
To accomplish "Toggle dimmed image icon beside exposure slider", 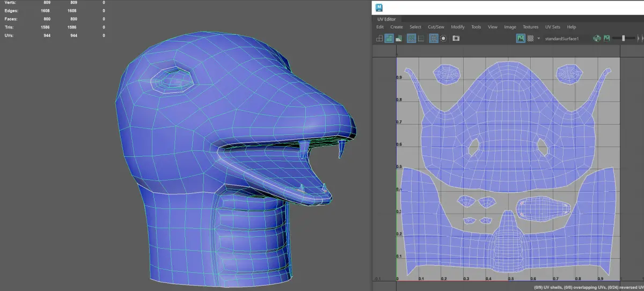I will 606,39.
